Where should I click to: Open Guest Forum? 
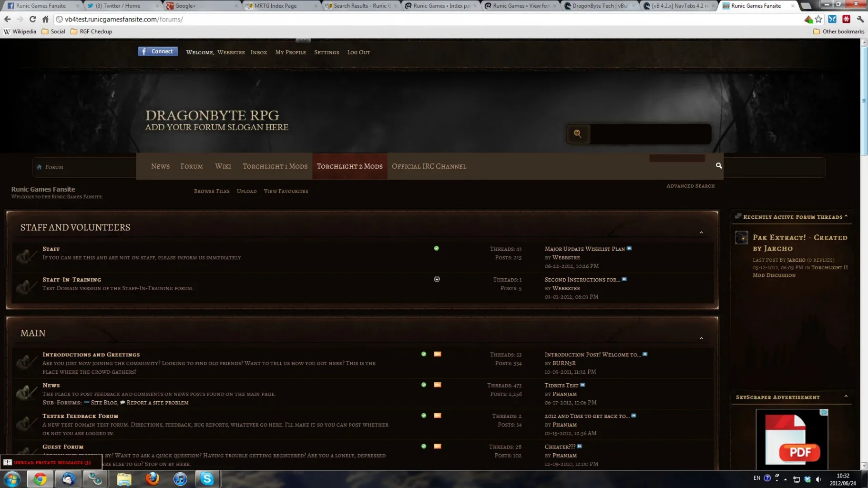63,447
